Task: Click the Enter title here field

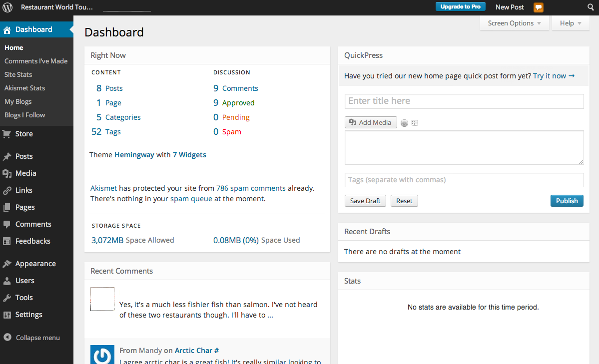Action: (464, 101)
